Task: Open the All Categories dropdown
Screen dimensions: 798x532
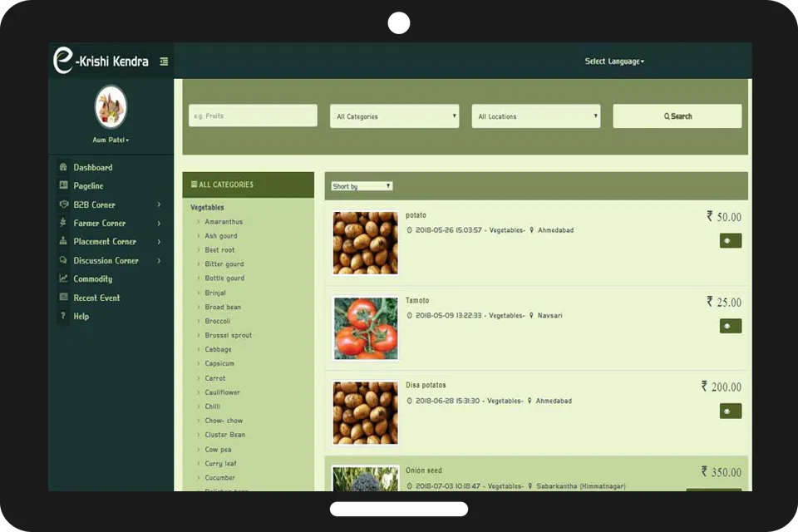Action: click(x=394, y=116)
